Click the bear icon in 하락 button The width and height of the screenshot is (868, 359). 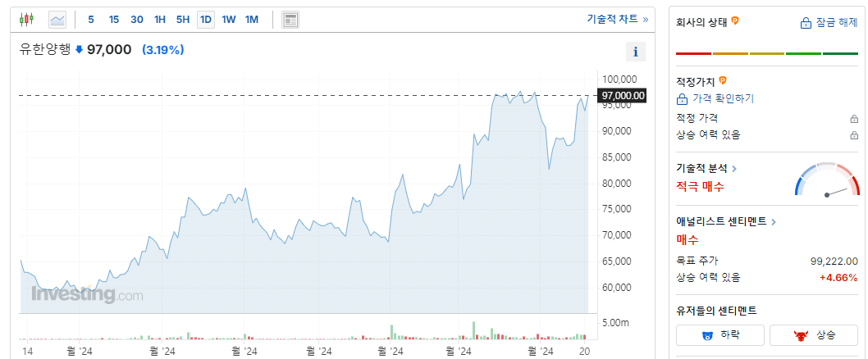point(707,335)
